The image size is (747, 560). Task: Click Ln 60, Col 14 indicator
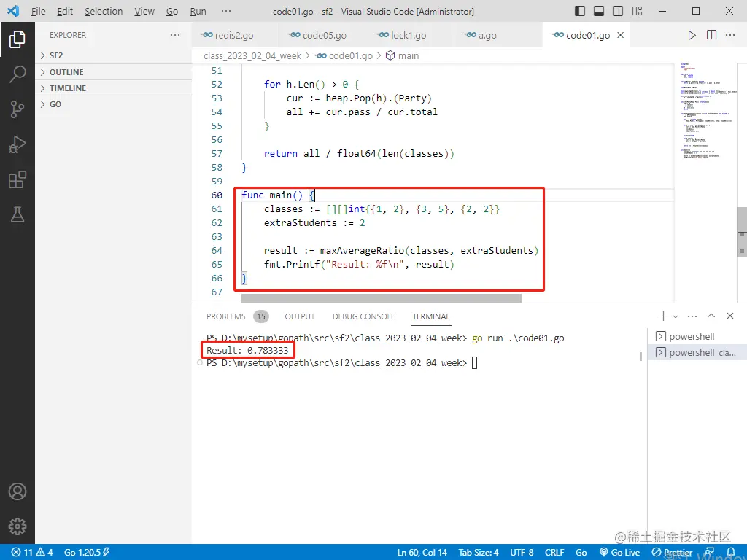[x=422, y=553]
